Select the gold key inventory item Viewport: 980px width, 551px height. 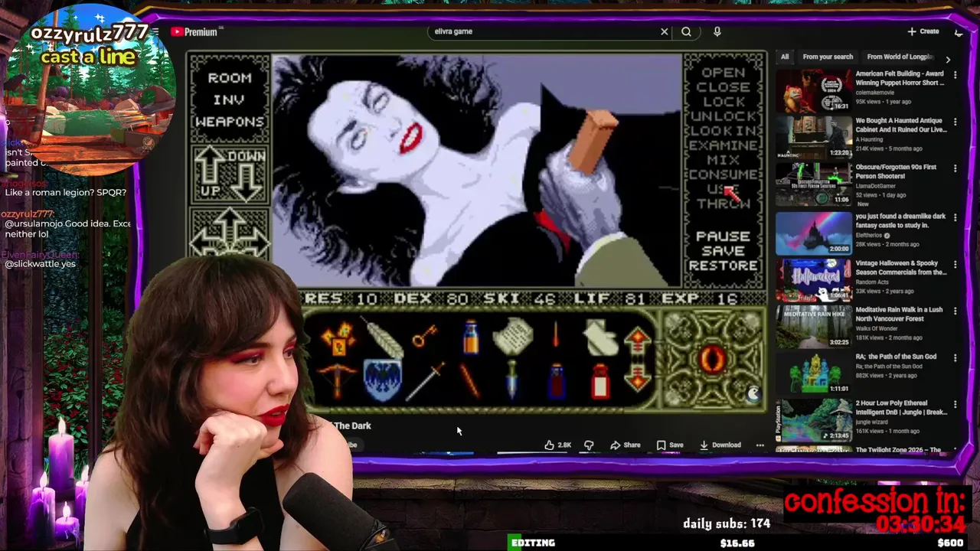click(x=425, y=335)
